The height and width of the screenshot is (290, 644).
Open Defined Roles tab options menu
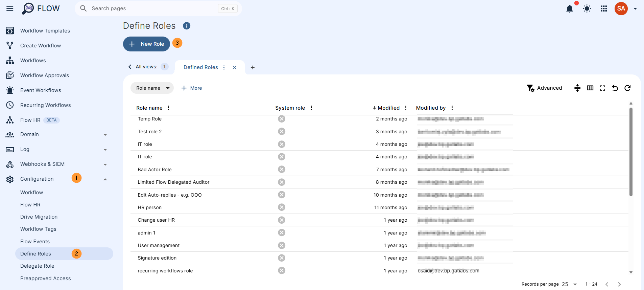(x=224, y=67)
